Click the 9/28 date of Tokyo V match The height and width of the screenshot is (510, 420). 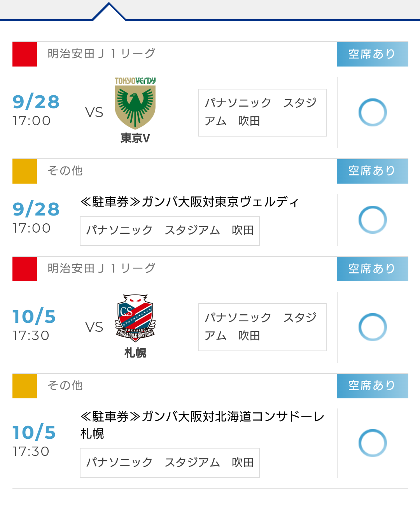click(36, 102)
